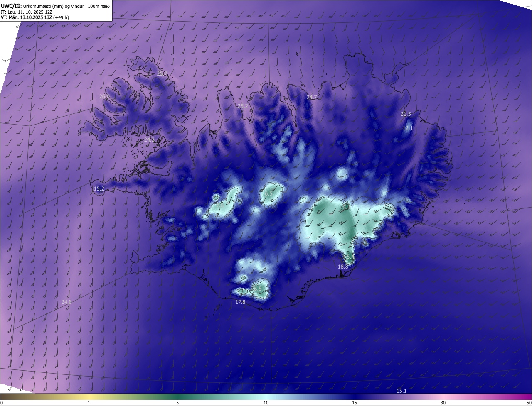This screenshot has height=406, width=532.
Task: Click the 21.5 value label
Action: [x=406, y=114]
